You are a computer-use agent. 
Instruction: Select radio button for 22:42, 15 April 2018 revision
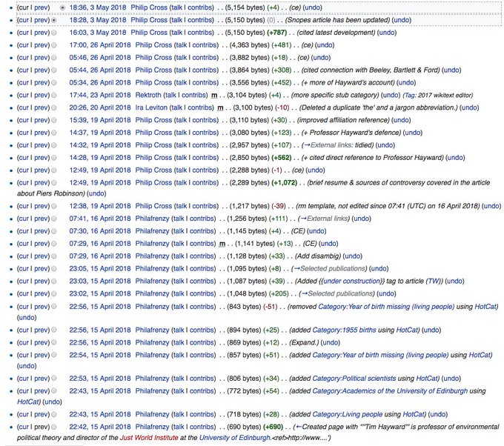tap(54, 427)
